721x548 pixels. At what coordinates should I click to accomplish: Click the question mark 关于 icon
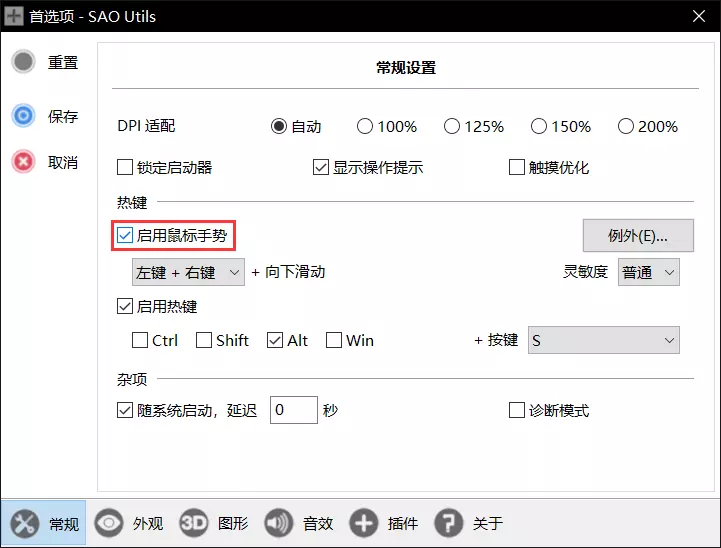(448, 523)
